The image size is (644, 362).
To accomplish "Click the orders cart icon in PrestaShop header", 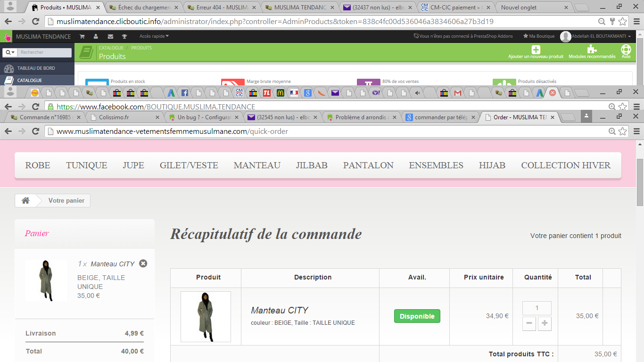I will pyautogui.click(x=82, y=36).
